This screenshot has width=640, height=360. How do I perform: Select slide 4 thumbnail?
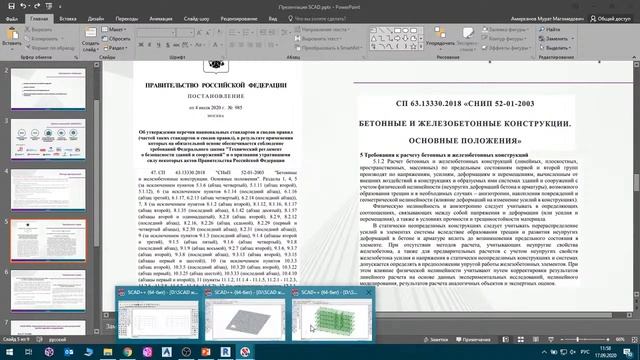(48, 190)
